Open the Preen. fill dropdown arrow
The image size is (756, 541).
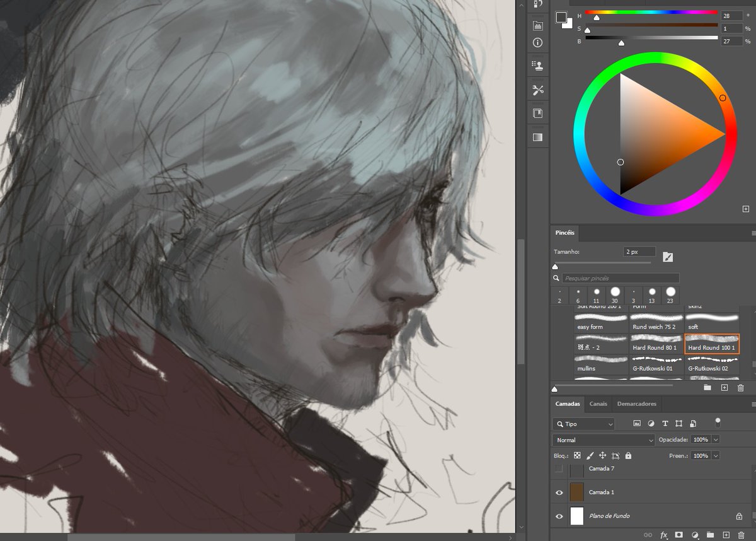(x=716, y=455)
